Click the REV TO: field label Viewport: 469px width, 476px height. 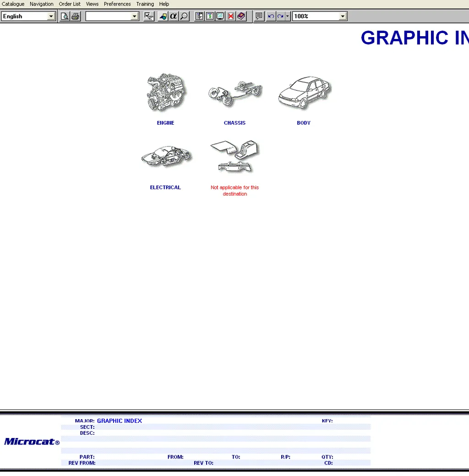[x=203, y=463]
